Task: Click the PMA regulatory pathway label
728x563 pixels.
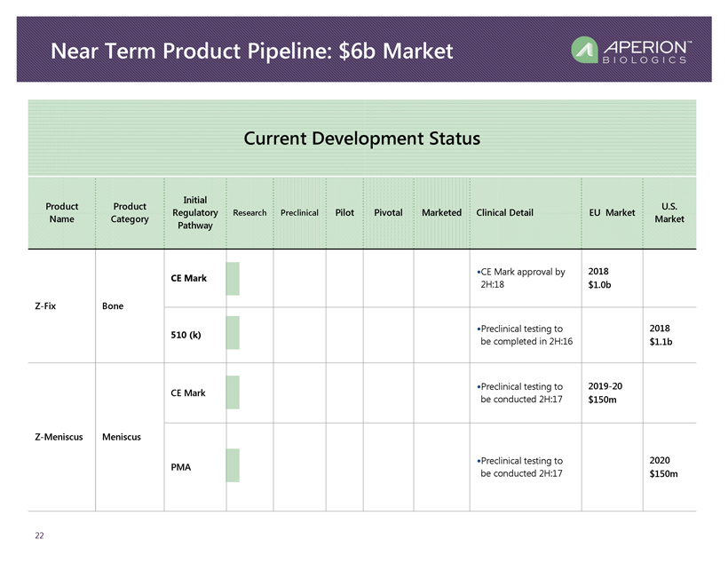Action: (x=180, y=466)
